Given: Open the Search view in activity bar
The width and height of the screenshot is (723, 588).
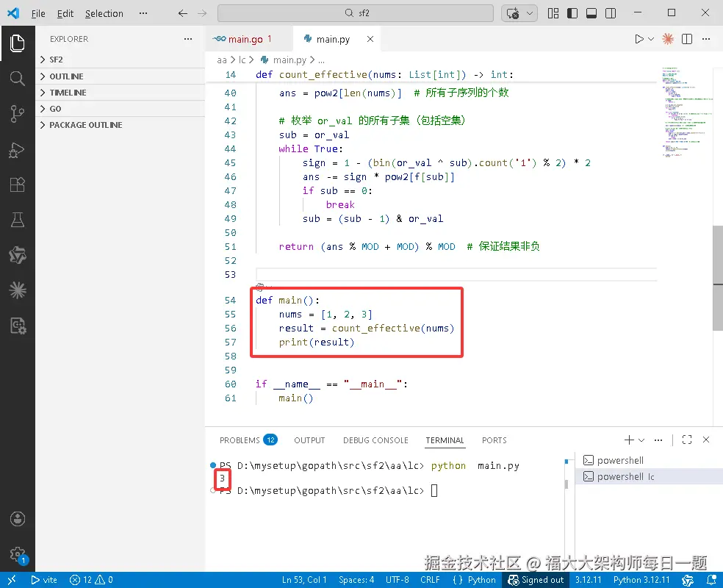Looking at the screenshot, I should point(17,79).
